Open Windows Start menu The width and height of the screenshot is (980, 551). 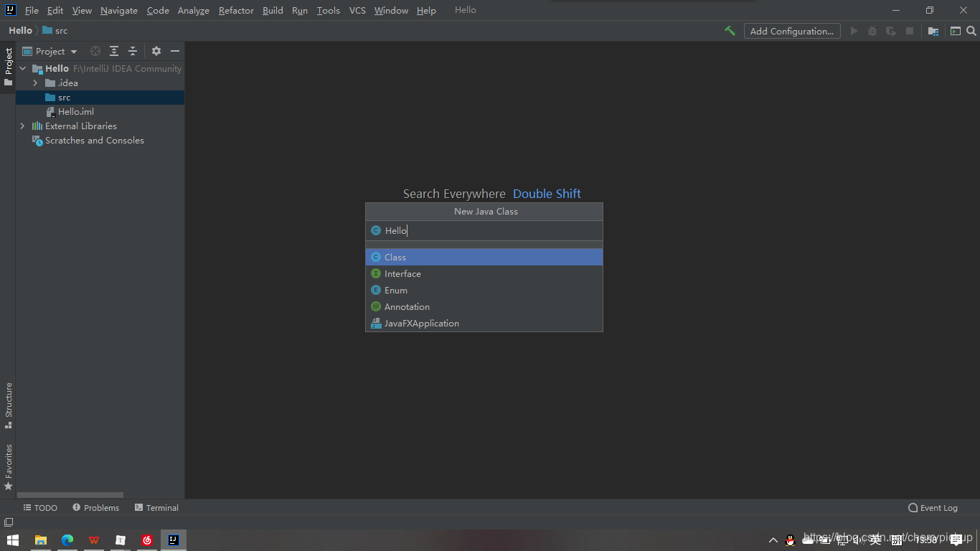(13, 540)
